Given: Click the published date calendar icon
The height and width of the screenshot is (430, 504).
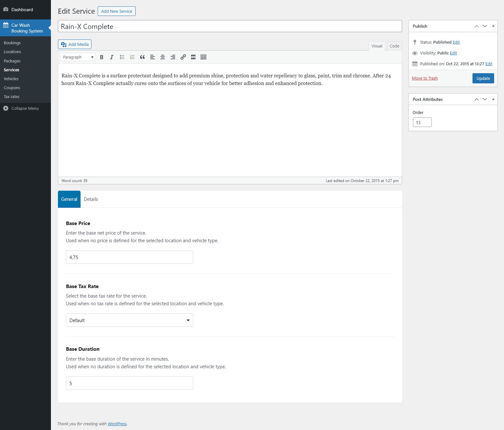Looking at the screenshot, I should click(415, 64).
